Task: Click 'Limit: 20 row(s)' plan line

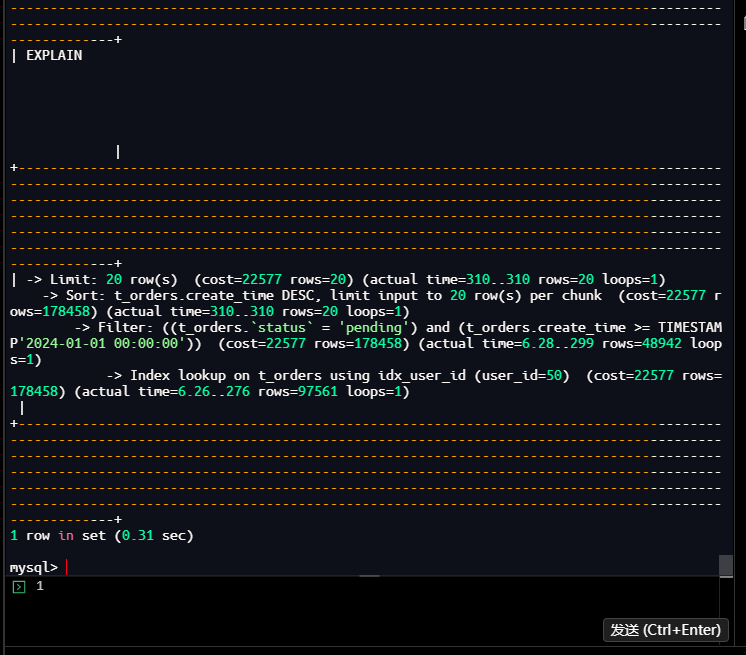Action: tap(113, 279)
